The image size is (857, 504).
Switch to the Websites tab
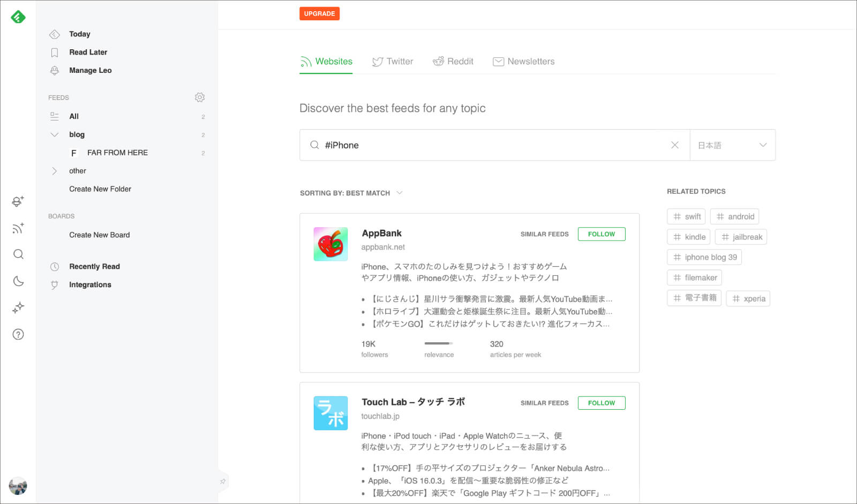click(x=326, y=62)
